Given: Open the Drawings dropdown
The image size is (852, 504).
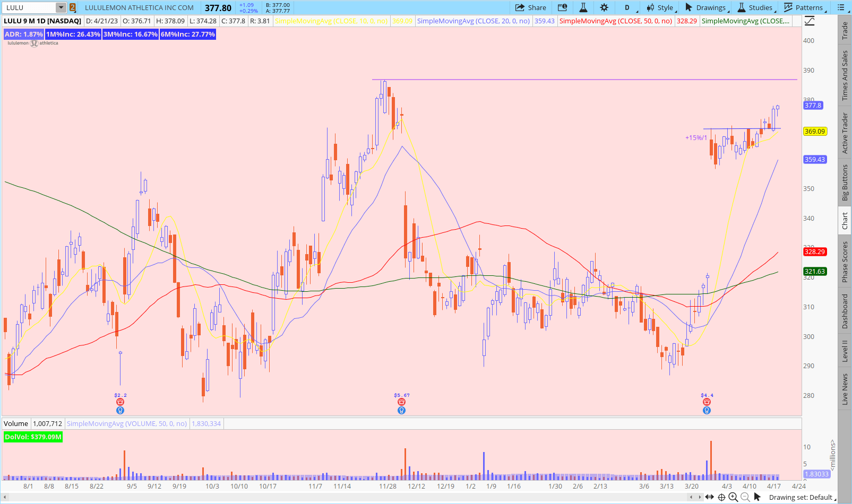Looking at the screenshot, I should coord(708,7).
